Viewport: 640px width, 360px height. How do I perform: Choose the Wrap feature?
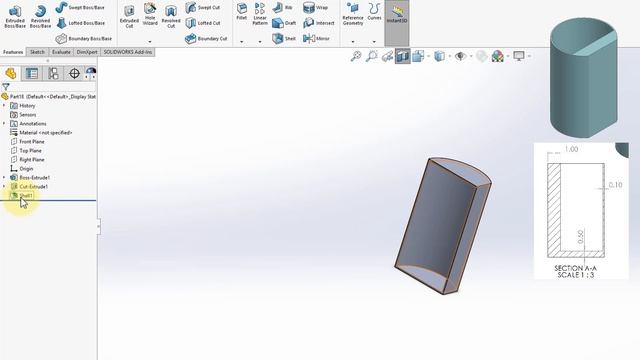316,7
